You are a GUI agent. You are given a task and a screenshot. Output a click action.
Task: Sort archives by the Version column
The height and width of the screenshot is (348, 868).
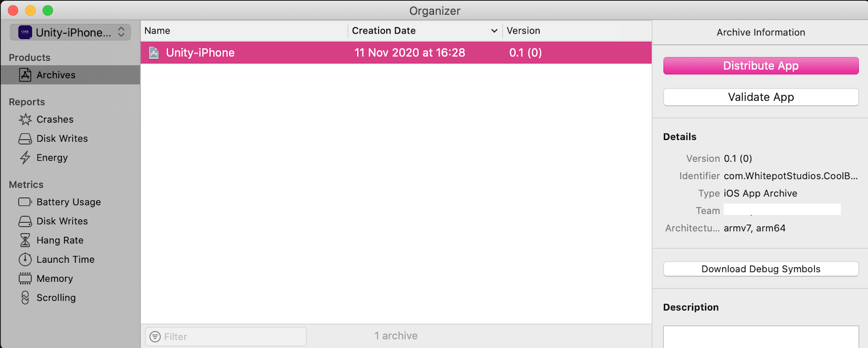click(577, 31)
